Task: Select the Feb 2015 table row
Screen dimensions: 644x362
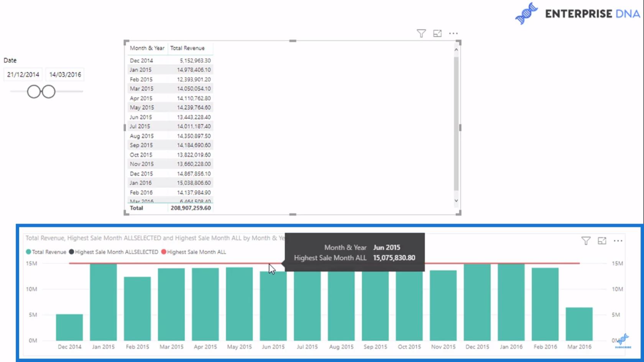Action: (170, 79)
